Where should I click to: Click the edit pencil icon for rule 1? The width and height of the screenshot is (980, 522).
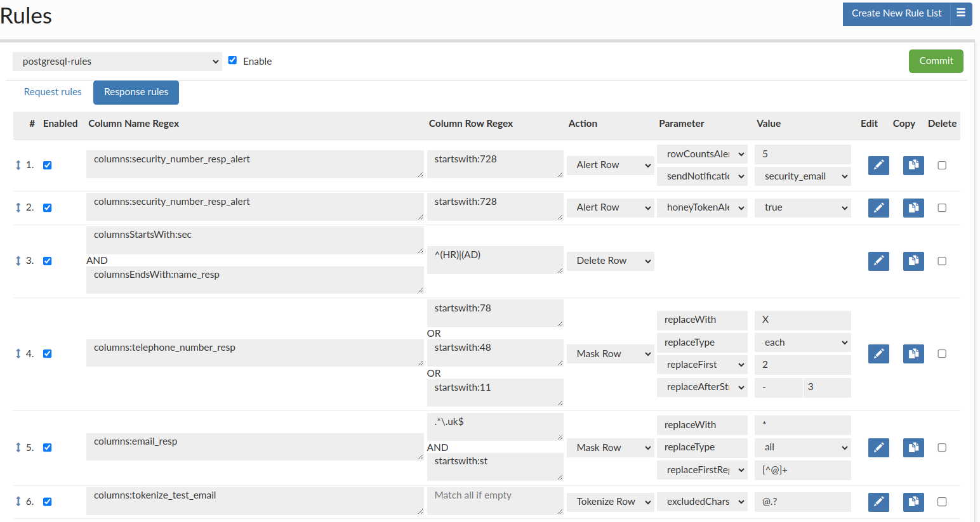[x=878, y=165]
